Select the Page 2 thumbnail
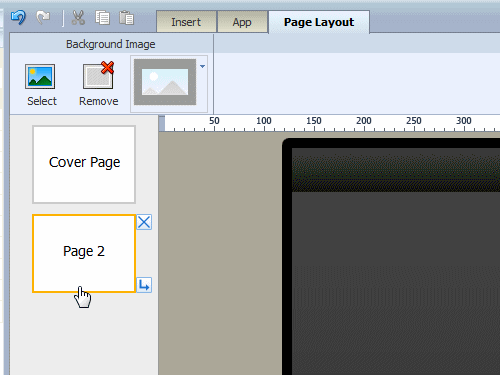Viewport: 500px width, 375px height. point(84,253)
